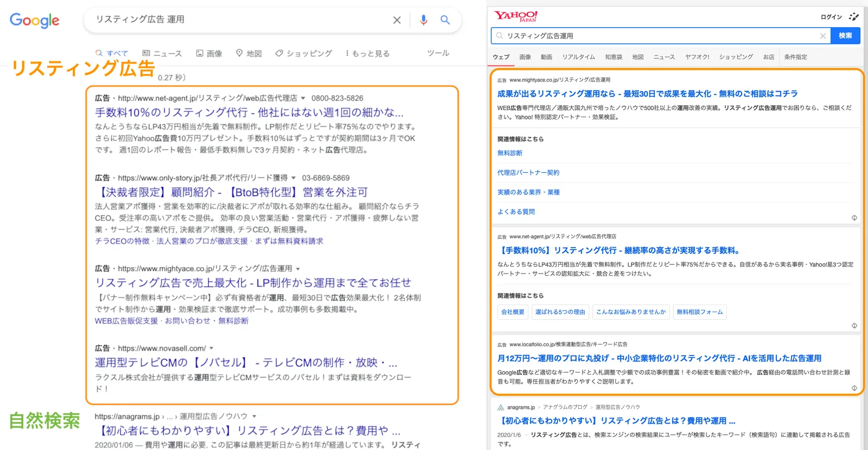Image resolution: width=868 pixels, height=450 pixels.
Task: Click the Google magnifier search icon
Action: tap(445, 20)
